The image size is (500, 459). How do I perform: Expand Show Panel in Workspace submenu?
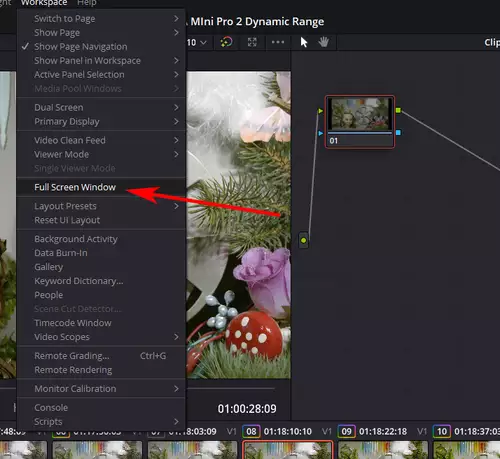(x=101, y=61)
